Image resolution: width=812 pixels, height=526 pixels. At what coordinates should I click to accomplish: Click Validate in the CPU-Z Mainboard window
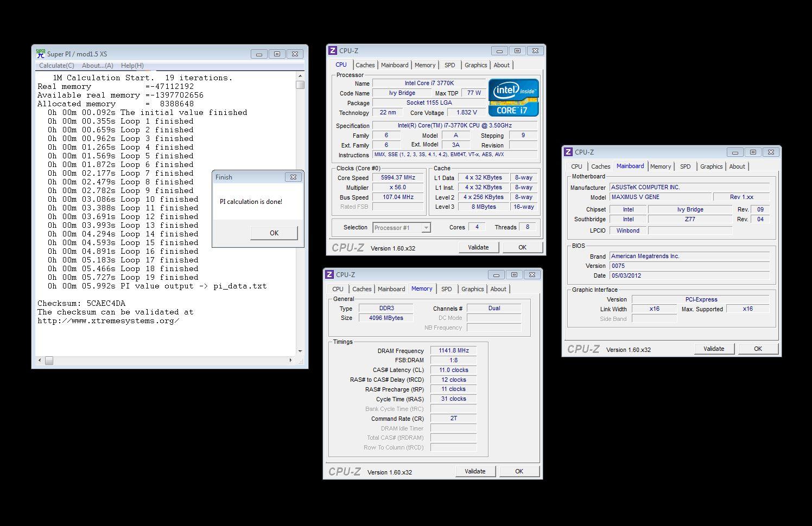tap(714, 349)
